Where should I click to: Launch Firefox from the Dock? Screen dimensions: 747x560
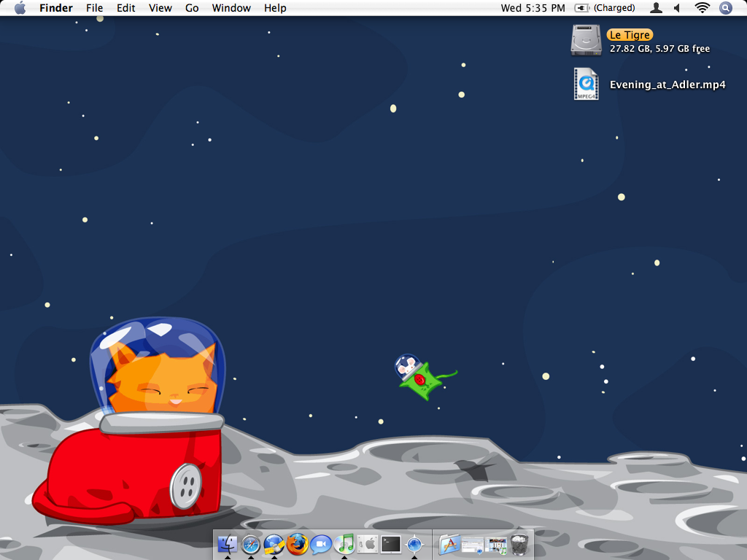298,544
